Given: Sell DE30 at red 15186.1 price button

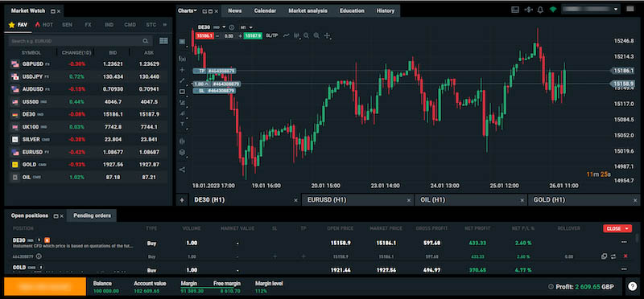Looking at the screenshot, I should (x=205, y=35).
